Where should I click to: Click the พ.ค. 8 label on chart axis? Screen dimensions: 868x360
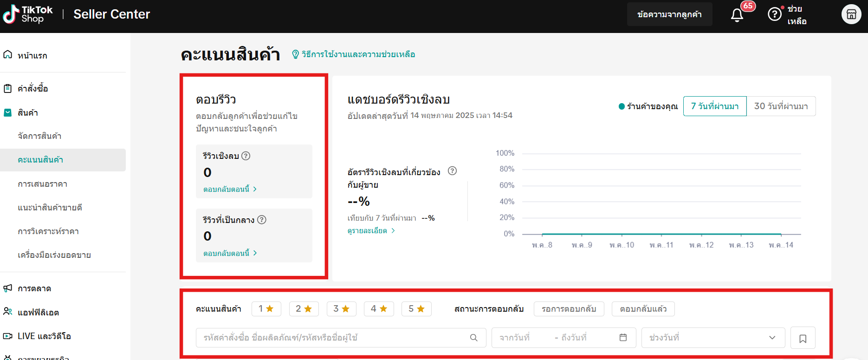click(x=542, y=245)
